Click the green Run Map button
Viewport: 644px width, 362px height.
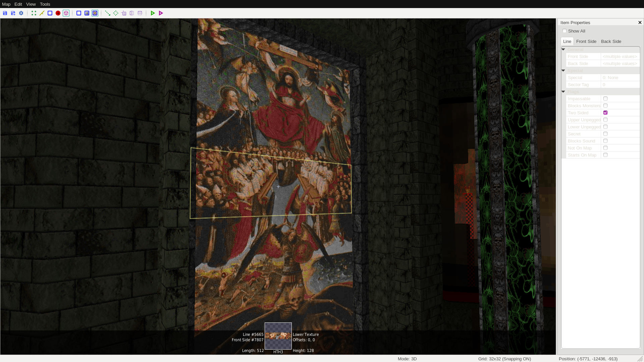tap(153, 13)
